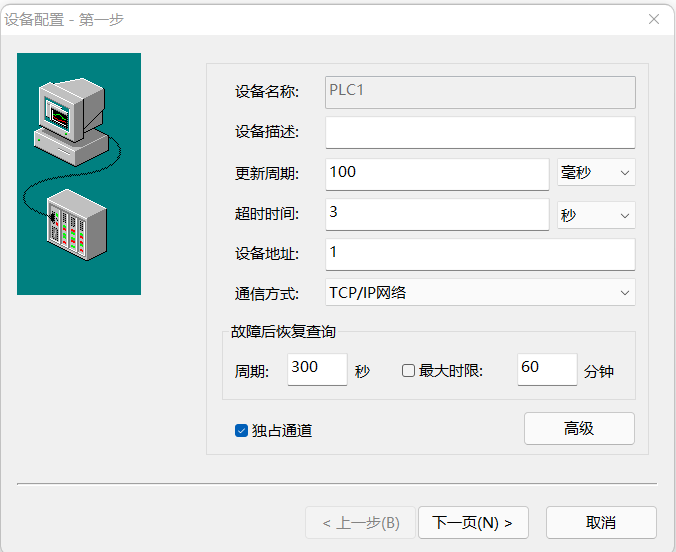This screenshot has width=676, height=552.
Task: Close the 设备配置 dialog window
Action: point(654,19)
